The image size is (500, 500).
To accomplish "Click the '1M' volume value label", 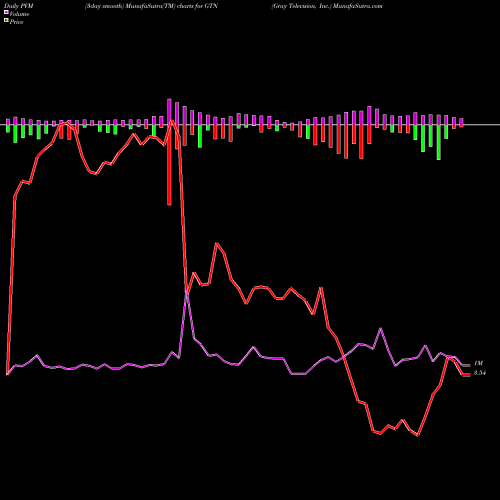I will point(478,363).
